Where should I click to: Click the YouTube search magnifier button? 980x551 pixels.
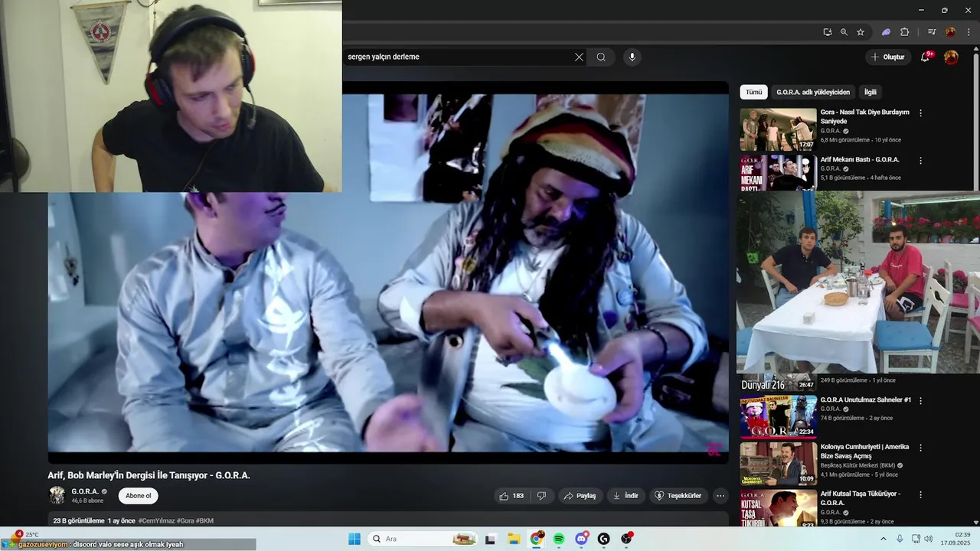[601, 57]
